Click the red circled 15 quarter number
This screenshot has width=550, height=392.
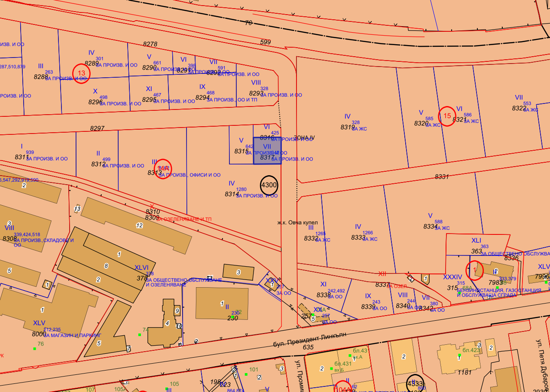(x=447, y=116)
